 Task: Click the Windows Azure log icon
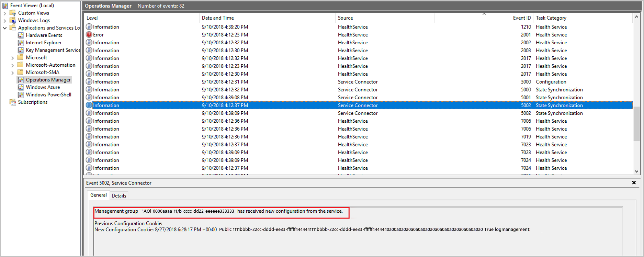point(21,87)
